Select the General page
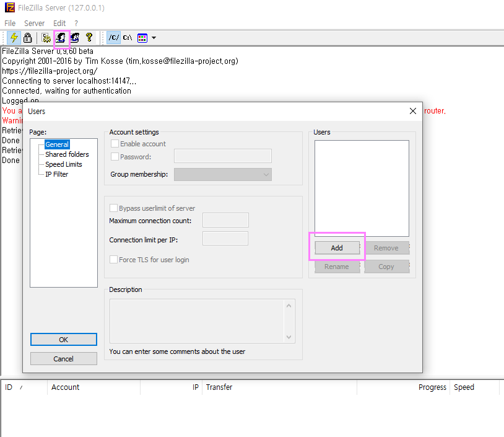This screenshot has width=504, height=437. [x=57, y=144]
